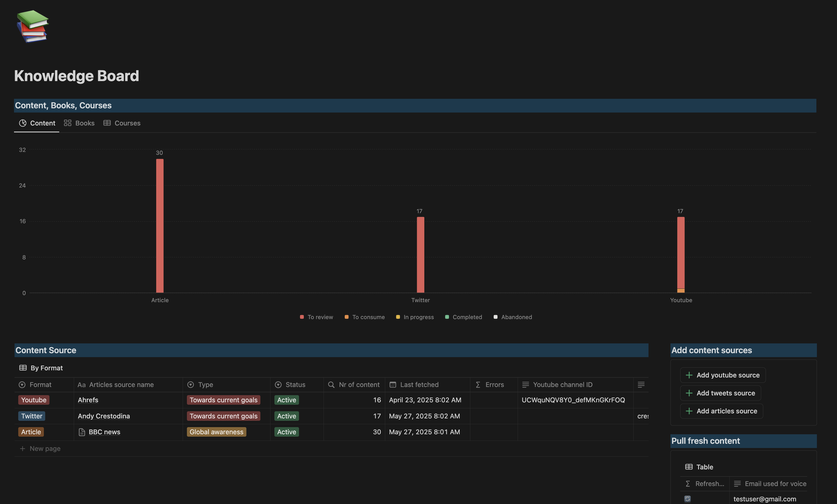
Task: Click the table icon next to By Format
Action: [23, 367]
